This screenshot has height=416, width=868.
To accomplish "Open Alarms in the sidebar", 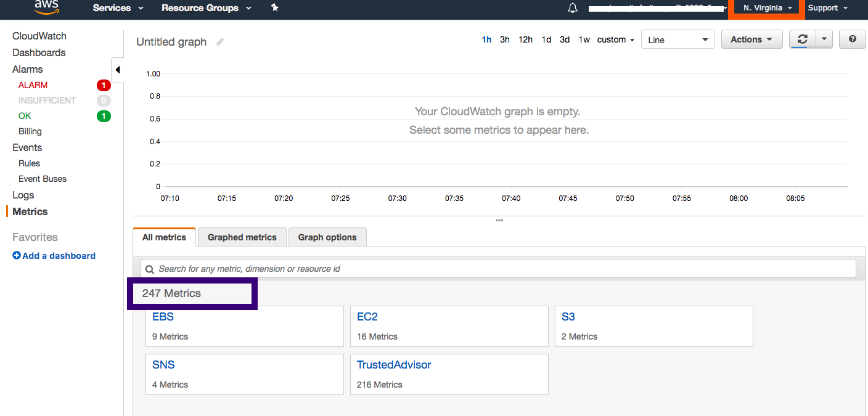I will (28, 70).
